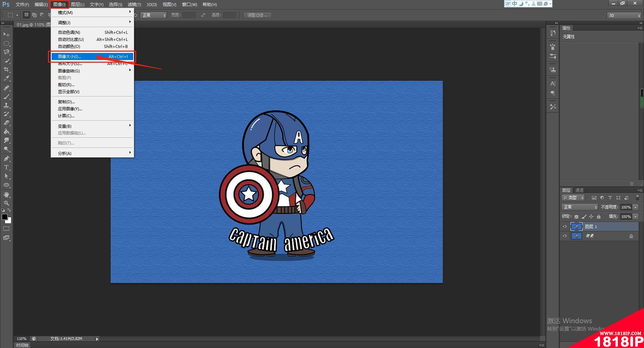Toggle pixel layer filter in Layers panel
The height and width of the screenshot is (348, 644).
(x=594, y=198)
